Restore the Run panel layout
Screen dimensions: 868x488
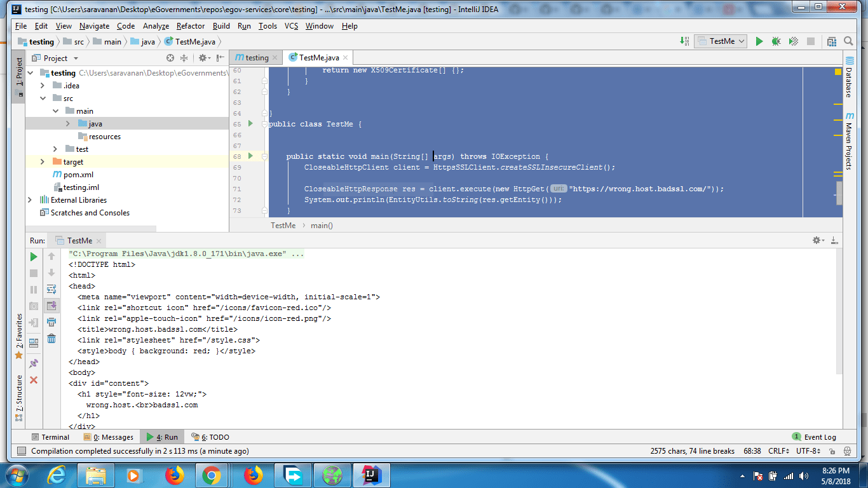(x=34, y=343)
